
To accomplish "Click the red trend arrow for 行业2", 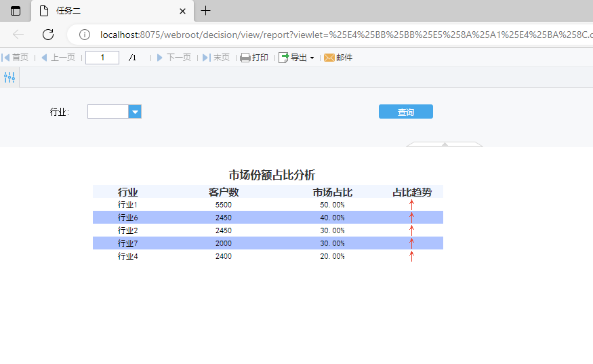I will pos(412,230).
